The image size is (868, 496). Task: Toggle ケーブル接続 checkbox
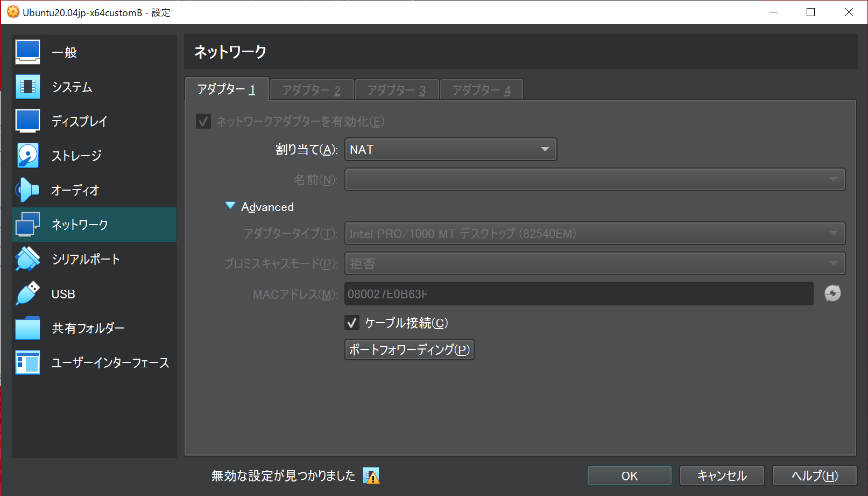[x=352, y=323]
